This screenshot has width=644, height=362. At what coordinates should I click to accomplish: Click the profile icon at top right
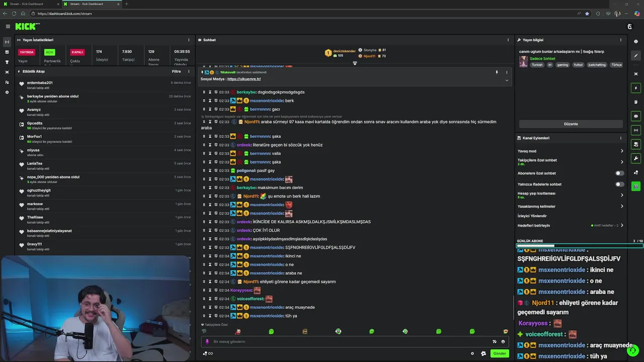coord(630,26)
